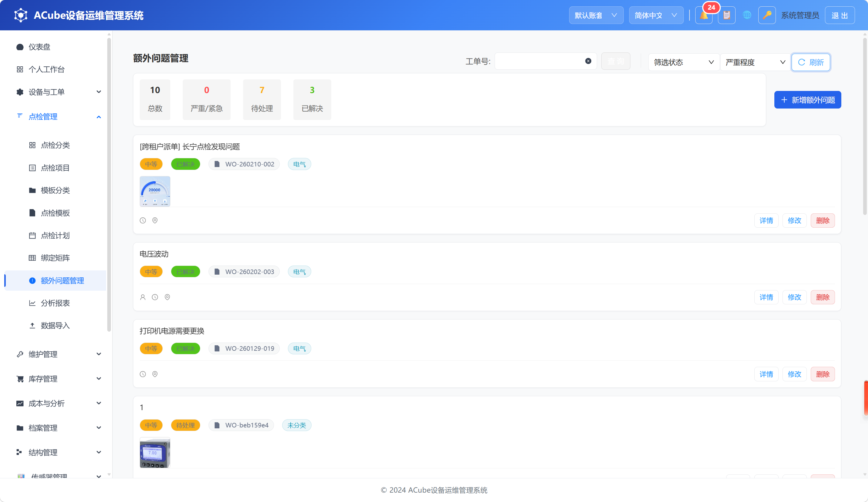Click the key icon in header
The image size is (868, 502).
767,15
